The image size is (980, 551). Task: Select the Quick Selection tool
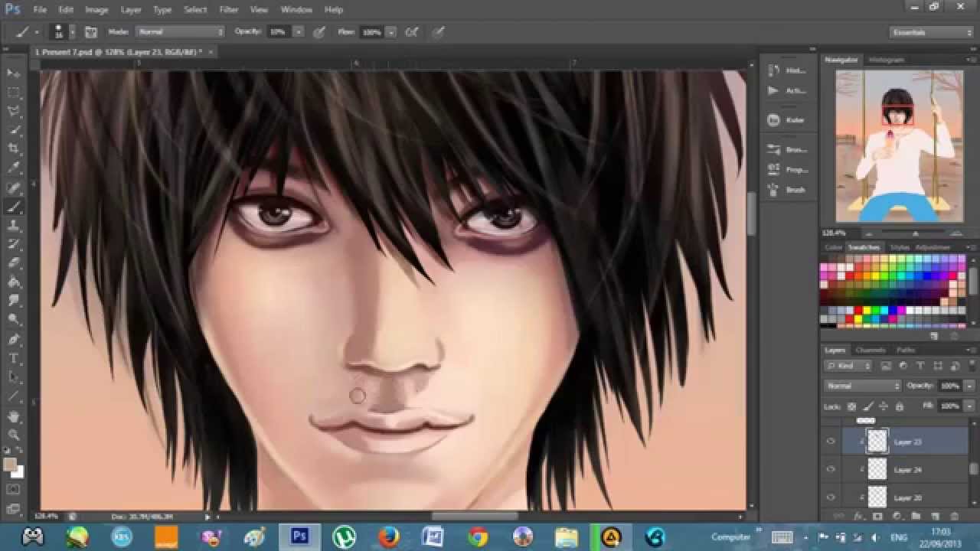tap(14, 131)
